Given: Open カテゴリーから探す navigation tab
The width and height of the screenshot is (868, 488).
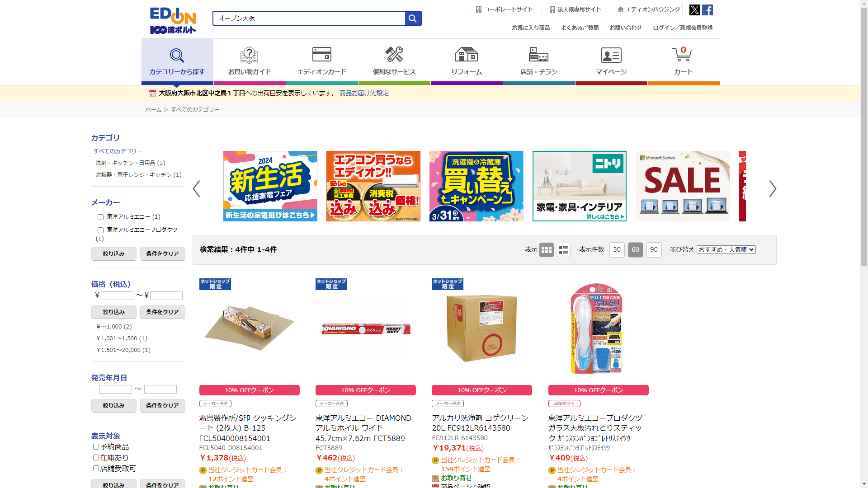Looking at the screenshot, I should point(177,61).
